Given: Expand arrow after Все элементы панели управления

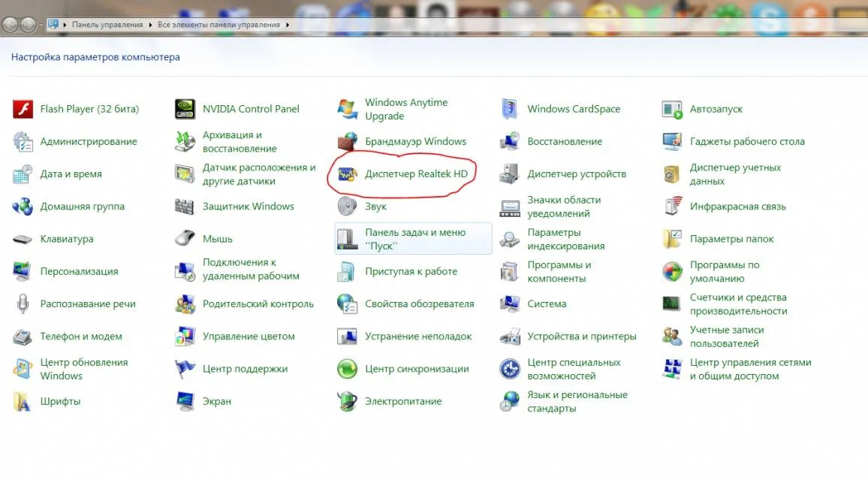Looking at the screenshot, I should [x=288, y=25].
